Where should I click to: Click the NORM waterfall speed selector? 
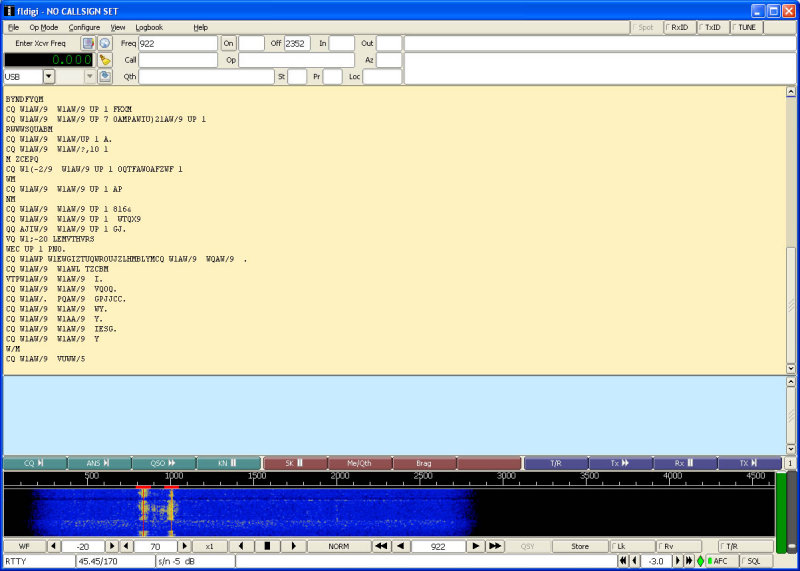coord(339,547)
